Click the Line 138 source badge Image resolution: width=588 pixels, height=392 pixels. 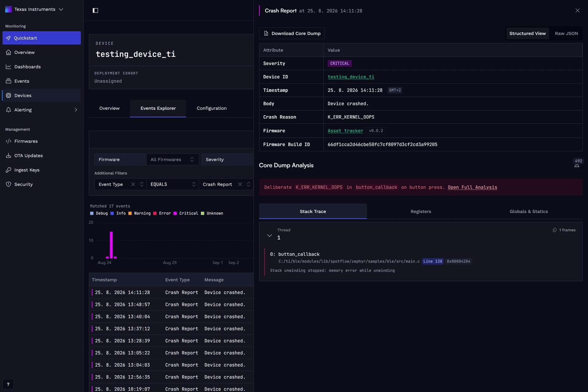433,261
